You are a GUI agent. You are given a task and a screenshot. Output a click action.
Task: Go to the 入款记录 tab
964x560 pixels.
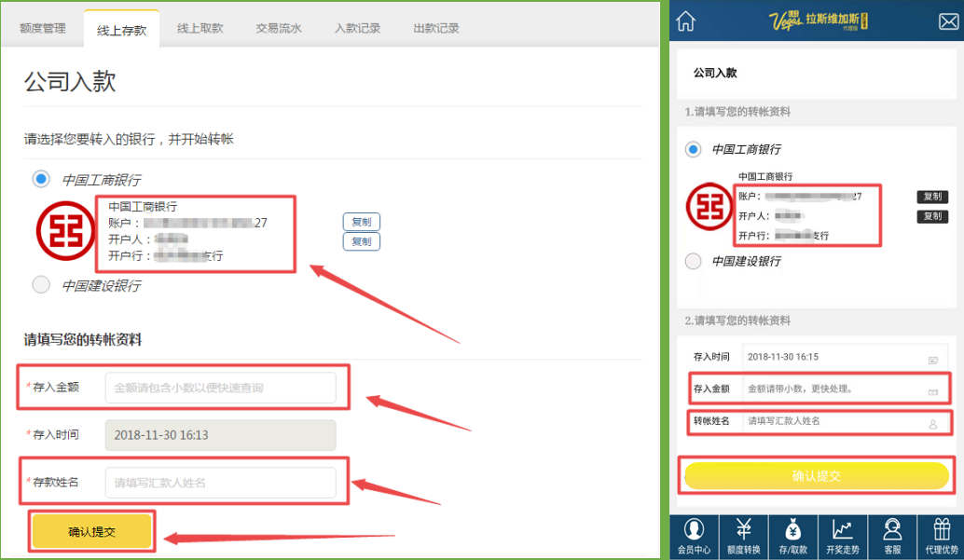pos(357,29)
